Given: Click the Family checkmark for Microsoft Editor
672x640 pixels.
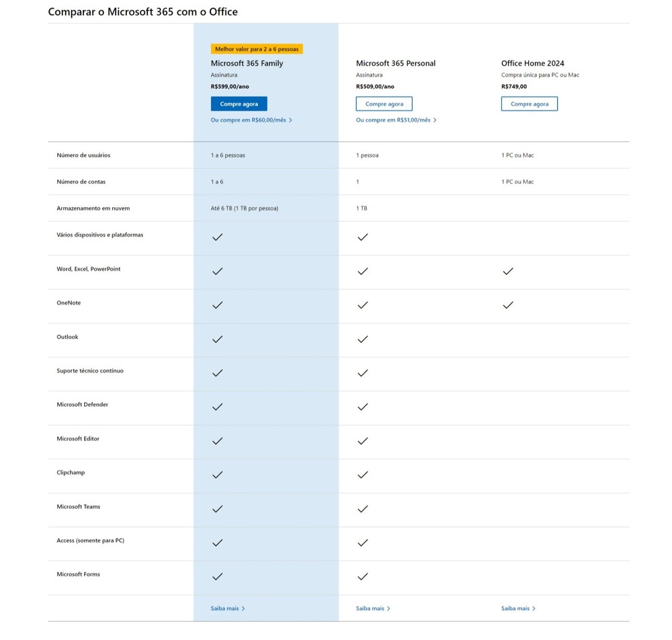Looking at the screenshot, I should pyautogui.click(x=217, y=441).
